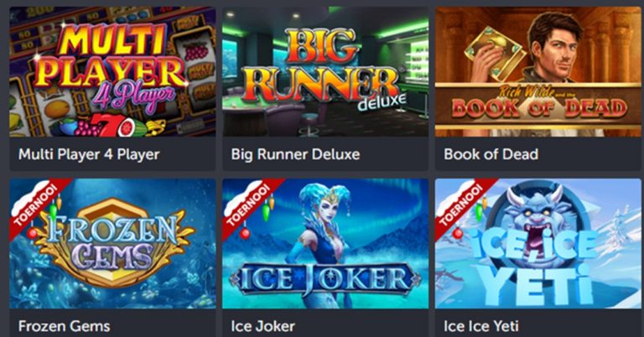Click Rich Wilde's face on Book of Dead
The image size is (644, 337).
(x=557, y=45)
